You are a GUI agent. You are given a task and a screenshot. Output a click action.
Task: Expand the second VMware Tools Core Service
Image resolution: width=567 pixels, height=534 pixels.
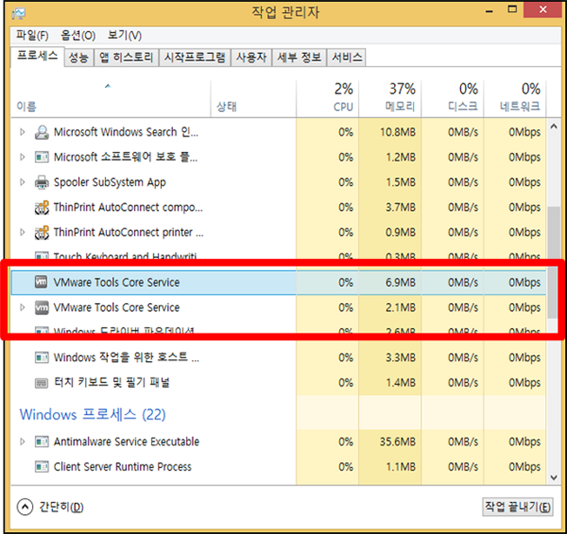[x=22, y=307]
